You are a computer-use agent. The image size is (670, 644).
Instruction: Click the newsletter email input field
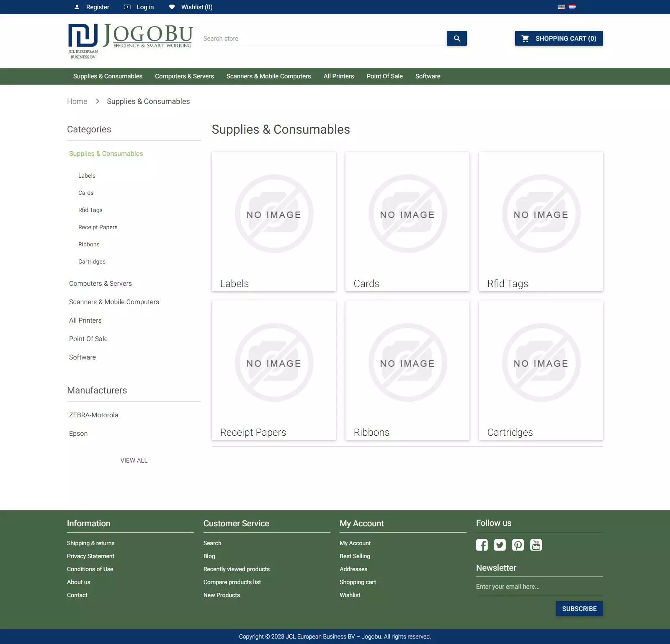pos(539,587)
